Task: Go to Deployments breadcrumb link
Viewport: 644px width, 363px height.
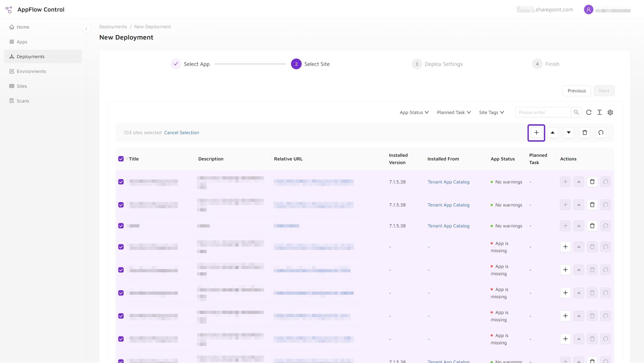Action: tap(113, 26)
